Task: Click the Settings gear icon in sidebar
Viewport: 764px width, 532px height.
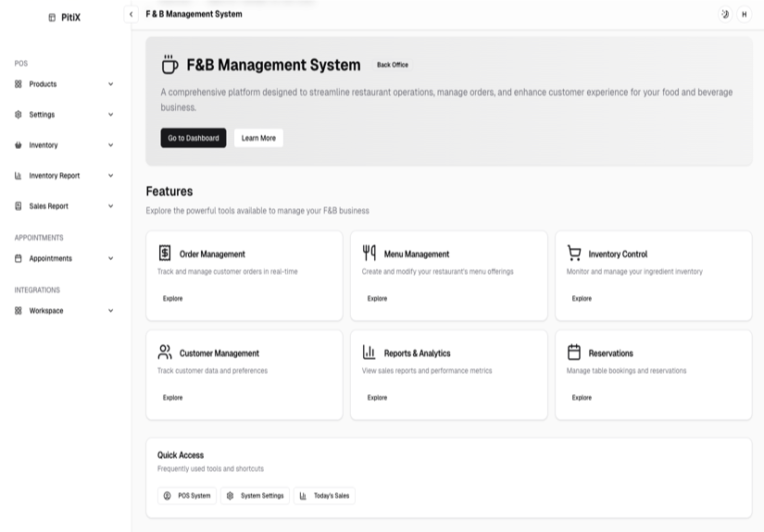Action: click(18, 115)
